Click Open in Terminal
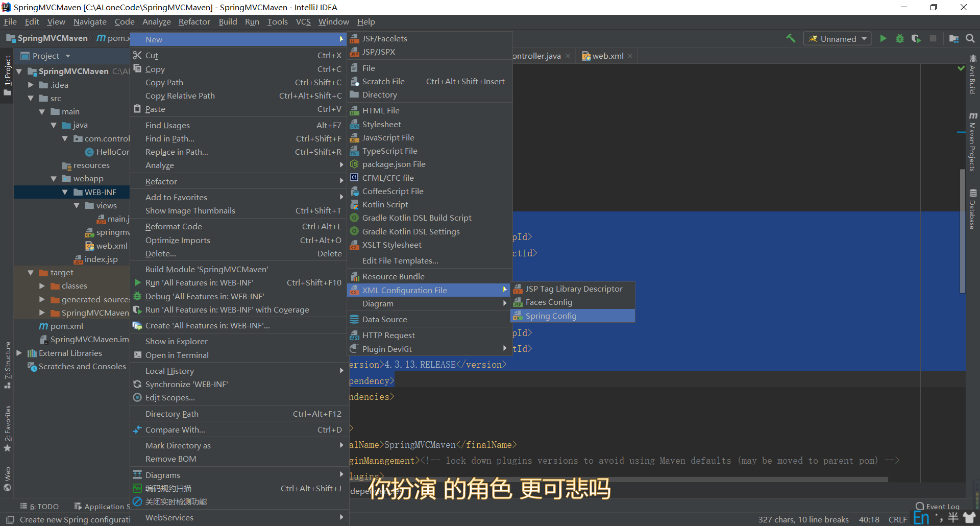Screen dimensions: 980x526 pos(238,355)
